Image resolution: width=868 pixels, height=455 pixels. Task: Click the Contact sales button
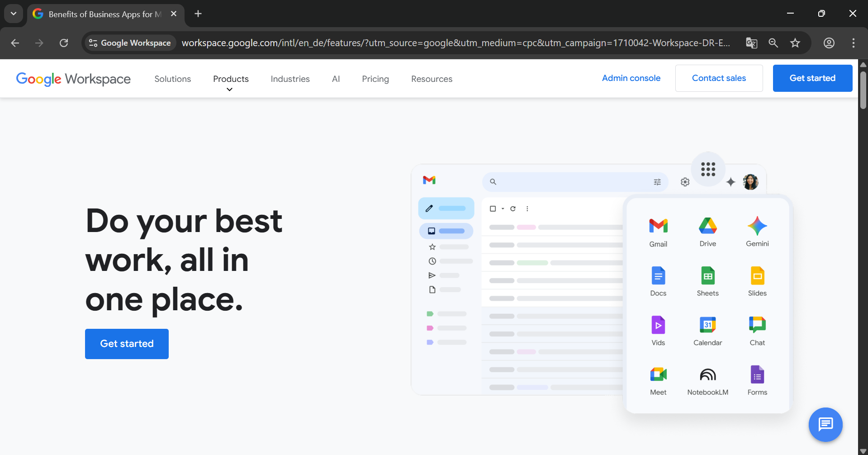(x=719, y=78)
